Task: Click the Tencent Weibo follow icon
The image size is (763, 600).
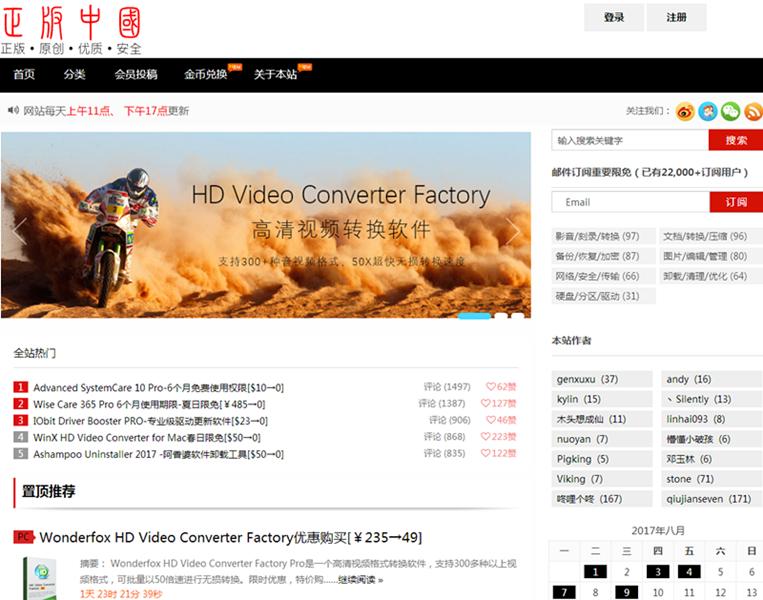Action: [x=708, y=111]
